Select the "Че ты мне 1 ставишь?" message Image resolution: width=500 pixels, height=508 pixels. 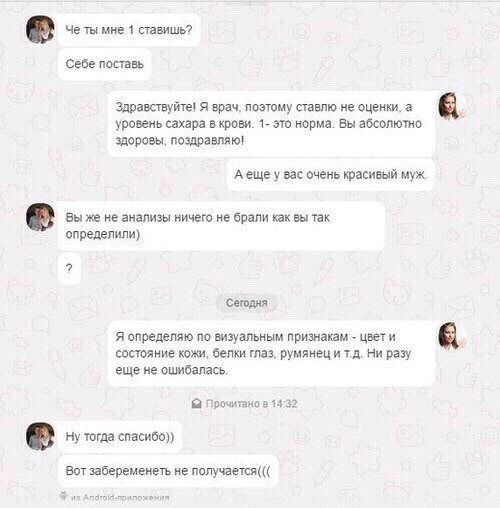tap(129, 30)
